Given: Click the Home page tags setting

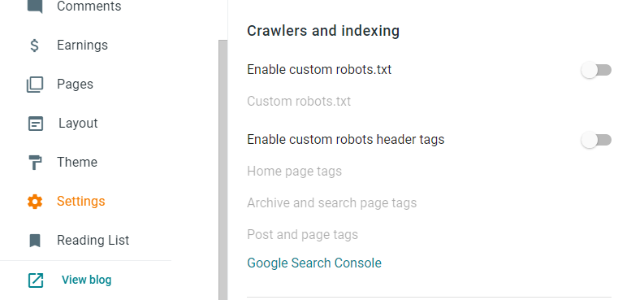Looking at the screenshot, I should tap(295, 171).
